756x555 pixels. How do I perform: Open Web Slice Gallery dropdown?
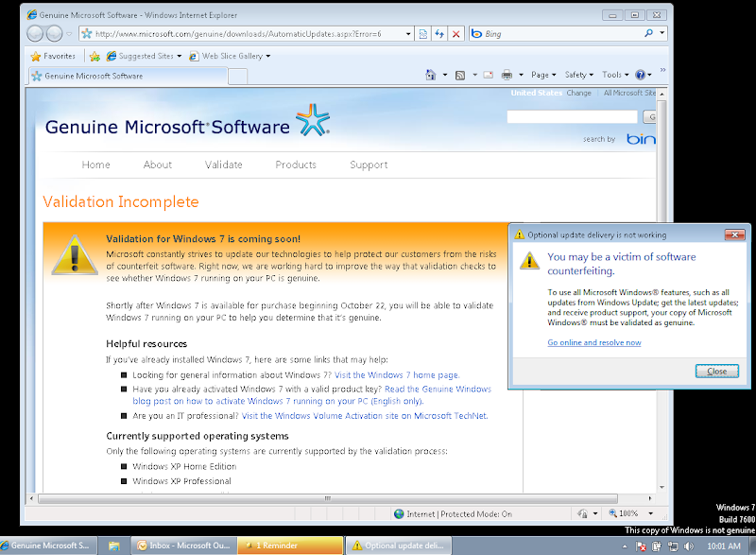pyautogui.click(x=230, y=56)
